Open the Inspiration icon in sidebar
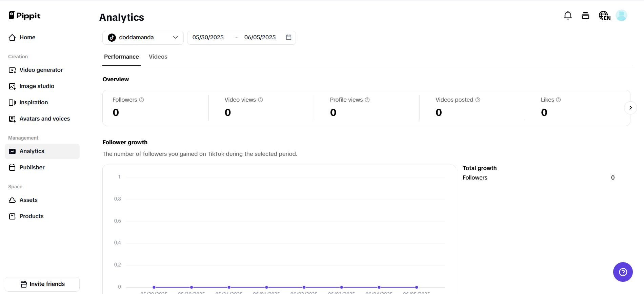The width and height of the screenshot is (644, 294). click(12, 103)
